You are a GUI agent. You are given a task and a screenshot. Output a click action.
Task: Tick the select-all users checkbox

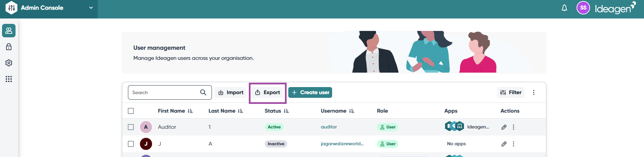point(131,111)
